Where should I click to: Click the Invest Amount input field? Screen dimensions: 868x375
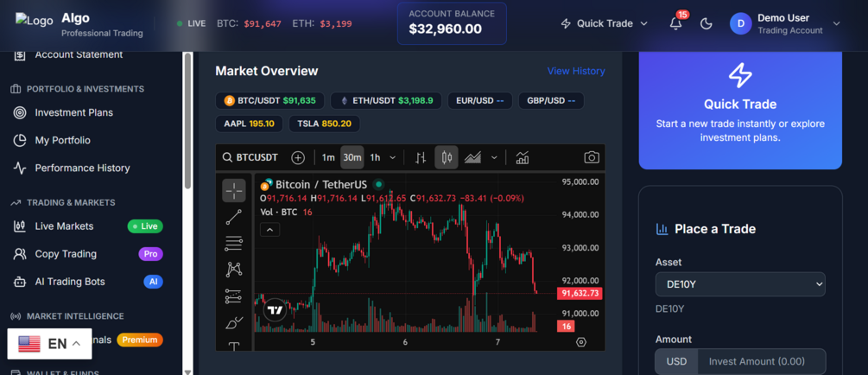[761, 362]
